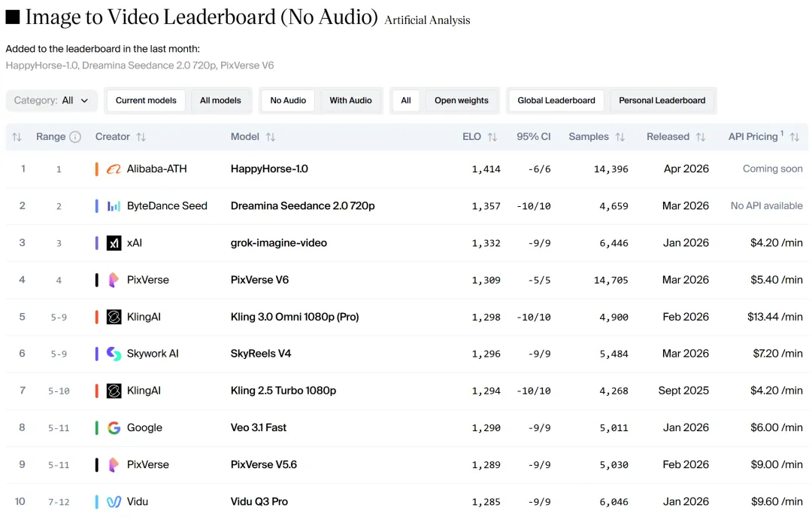Click the samples value 6,446
812x520 pixels.
[614, 243]
